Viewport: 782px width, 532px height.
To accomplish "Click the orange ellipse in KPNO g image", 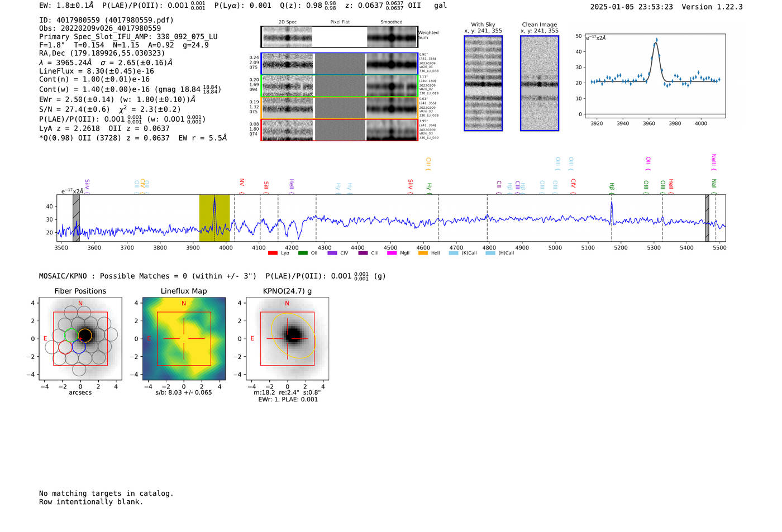I will click(x=294, y=336).
